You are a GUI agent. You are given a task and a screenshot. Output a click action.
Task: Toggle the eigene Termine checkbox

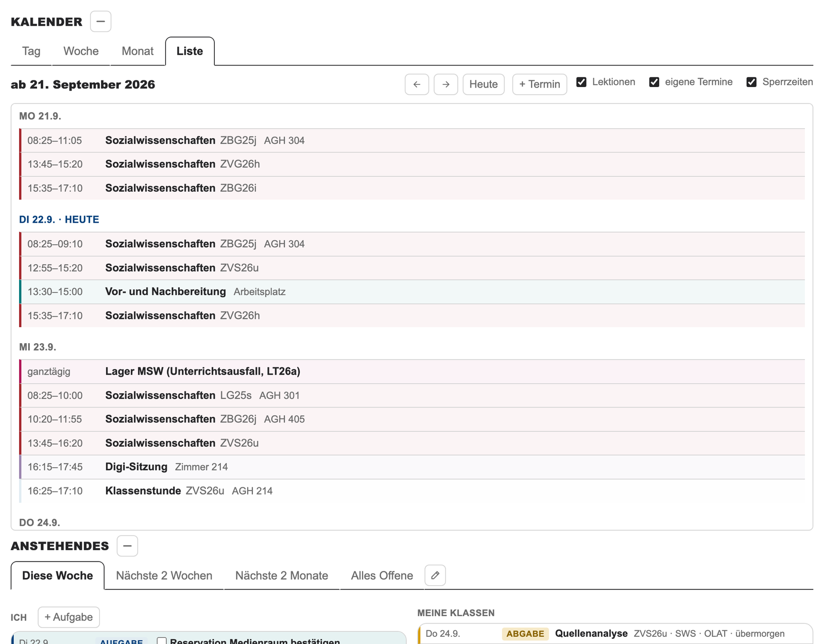[654, 82]
